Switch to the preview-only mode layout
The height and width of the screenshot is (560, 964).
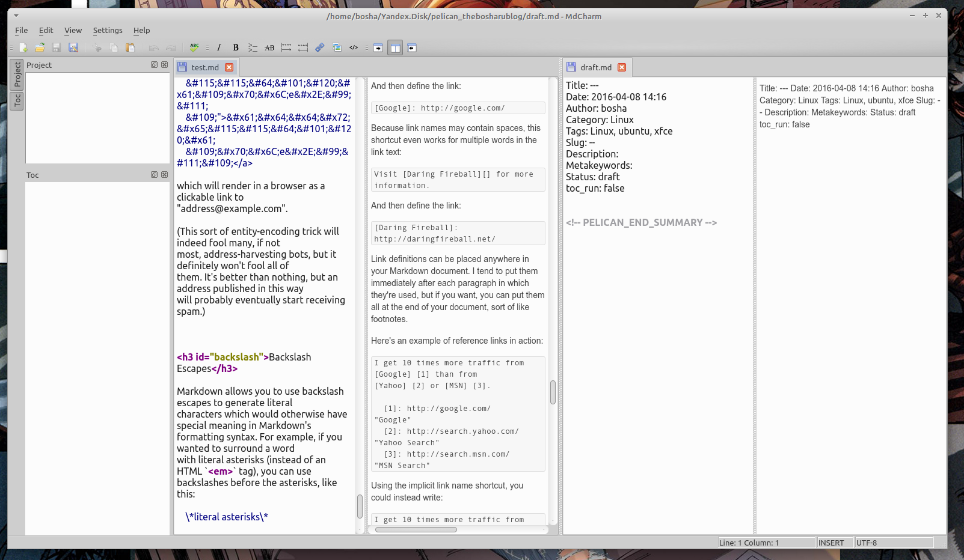pos(412,47)
